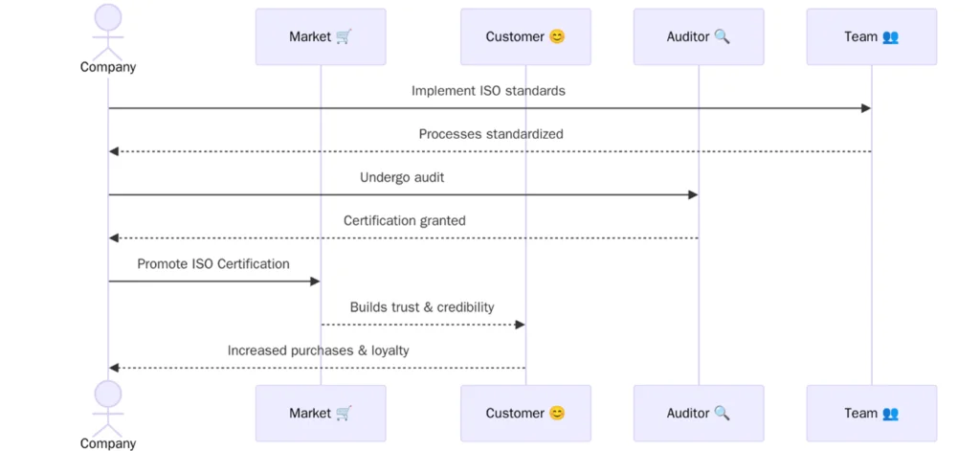This screenshot has width=980, height=451.
Task: Click the bottom Company actor stick figure
Action: 108,407
